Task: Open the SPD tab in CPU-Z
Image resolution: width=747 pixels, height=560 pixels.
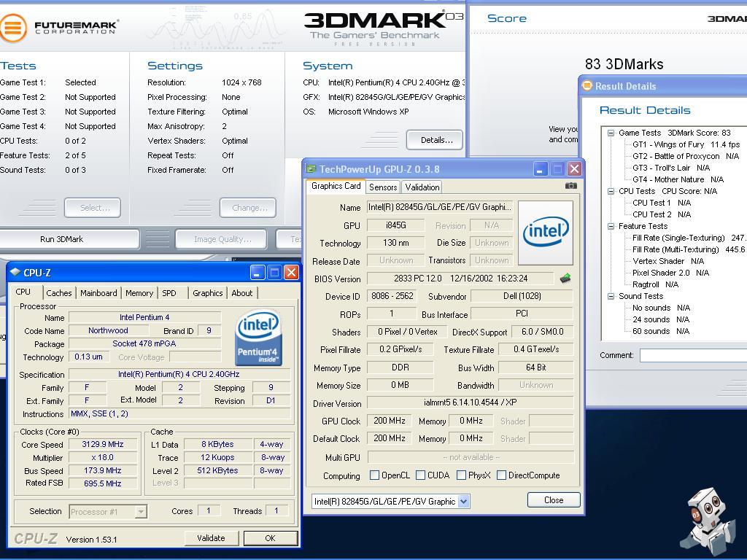Action: (169, 293)
